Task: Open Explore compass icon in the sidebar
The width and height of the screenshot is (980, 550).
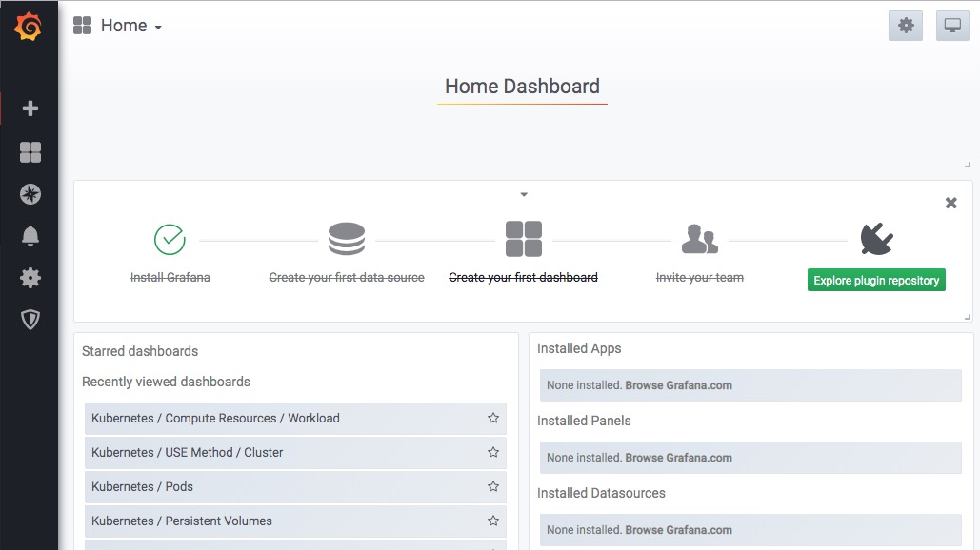Action: click(x=30, y=194)
